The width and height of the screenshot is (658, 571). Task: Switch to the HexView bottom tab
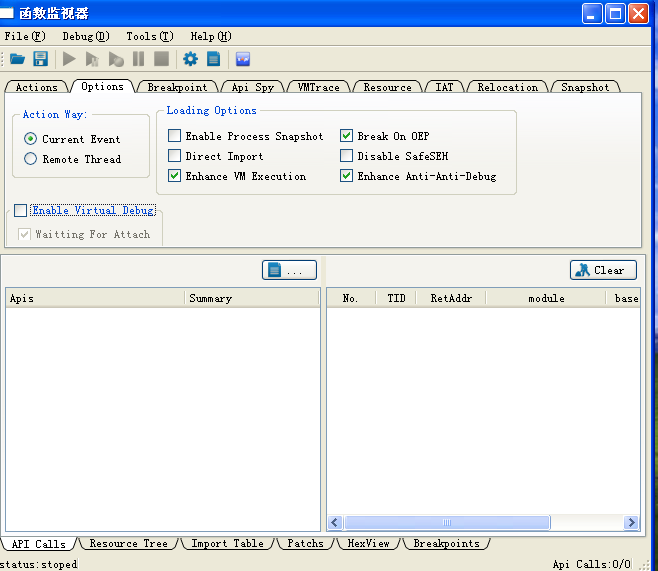click(x=368, y=543)
